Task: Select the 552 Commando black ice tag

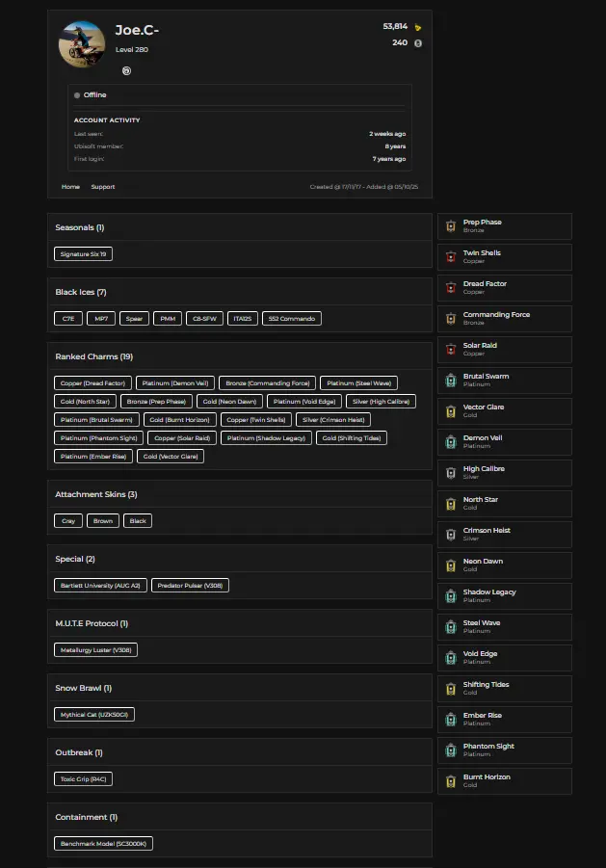Action: (292, 318)
